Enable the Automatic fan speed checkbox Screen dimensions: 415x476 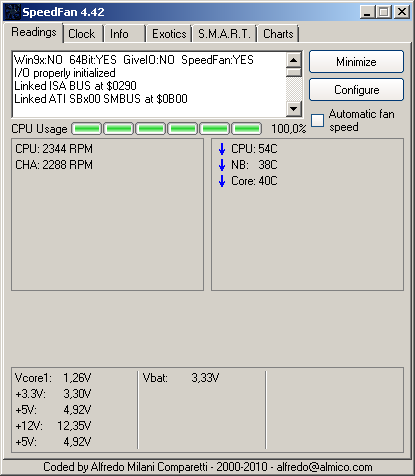coord(317,120)
